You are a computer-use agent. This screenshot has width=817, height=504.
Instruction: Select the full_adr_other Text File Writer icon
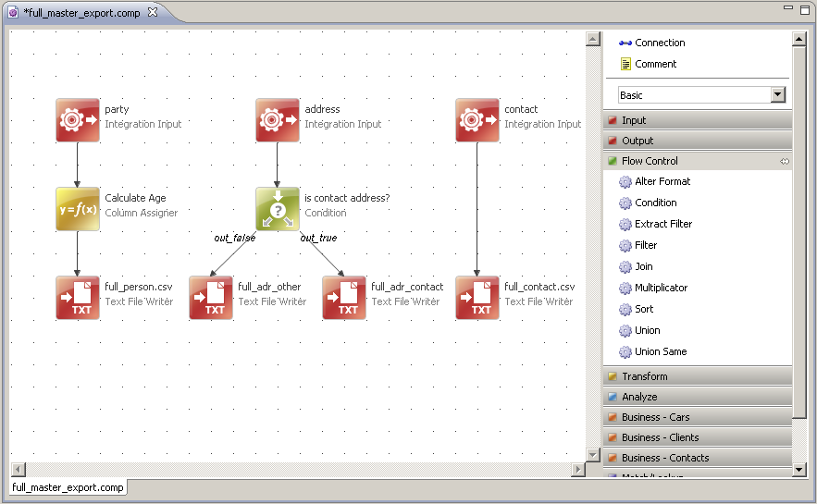tap(211, 298)
